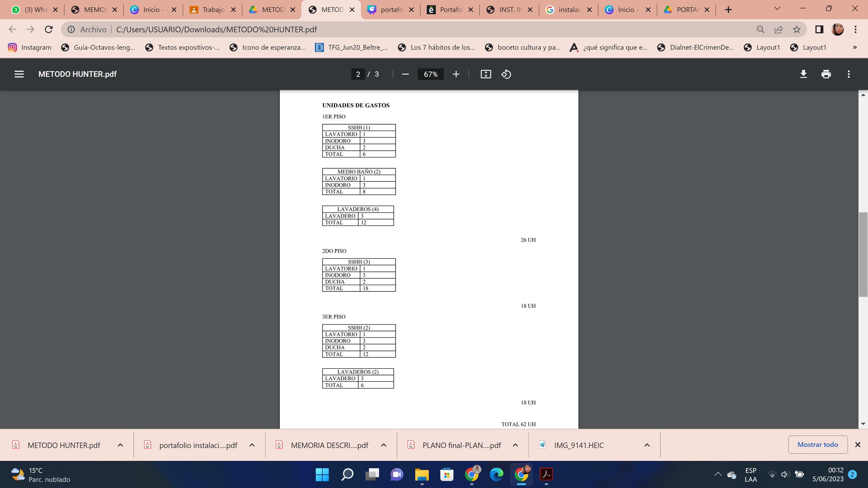
Task: Click the vertical scrollbar thumb
Action: pyautogui.click(x=863, y=255)
